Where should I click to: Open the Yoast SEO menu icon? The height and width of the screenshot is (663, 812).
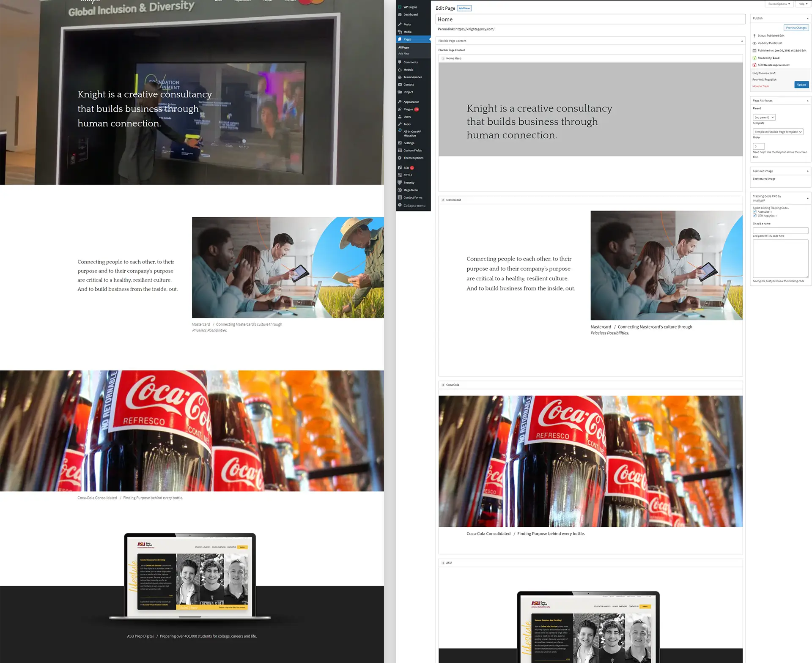tap(400, 168)
